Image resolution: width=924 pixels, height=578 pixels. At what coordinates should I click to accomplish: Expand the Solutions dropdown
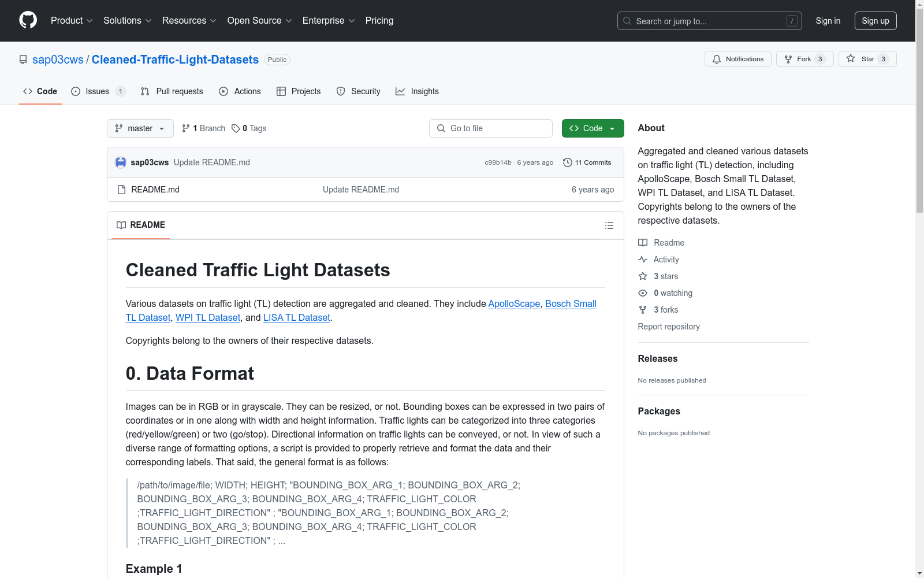pyautogui.click(x=128, y=21)
